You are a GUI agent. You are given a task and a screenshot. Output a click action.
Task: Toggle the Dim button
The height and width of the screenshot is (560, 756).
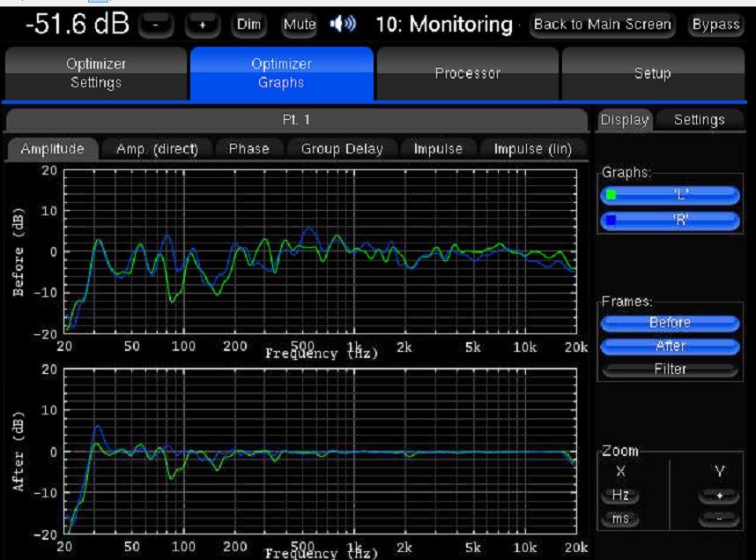(249, 25)
